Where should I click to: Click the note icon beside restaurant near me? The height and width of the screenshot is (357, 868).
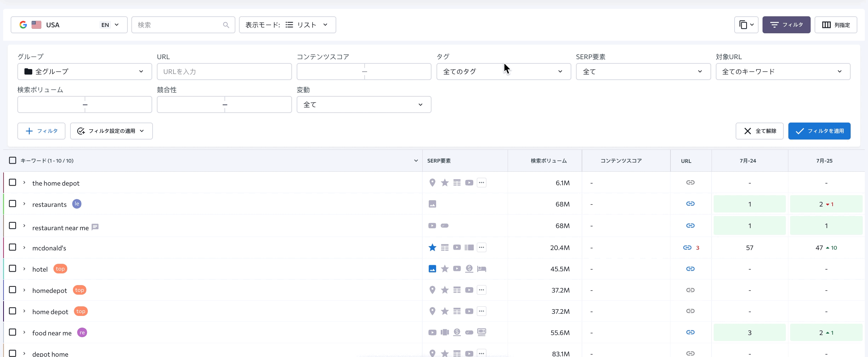[x=95, y=227]
